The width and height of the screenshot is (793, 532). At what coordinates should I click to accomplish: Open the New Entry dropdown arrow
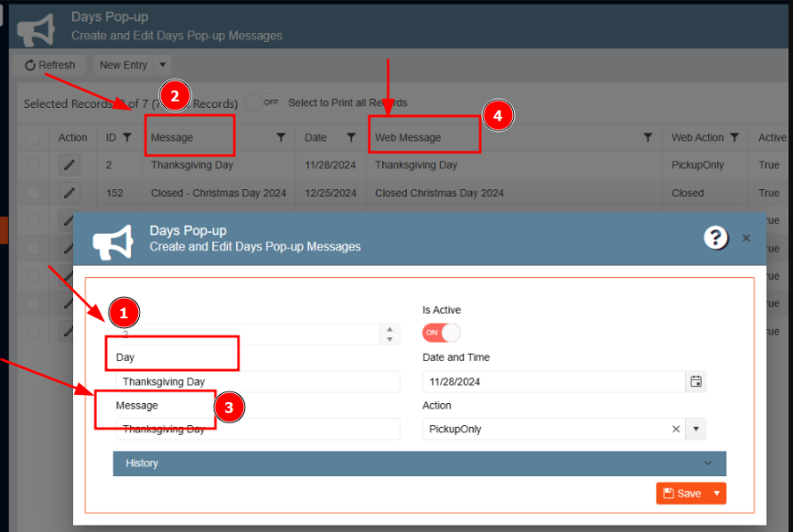pyautogui.click(x=162, y=65)
